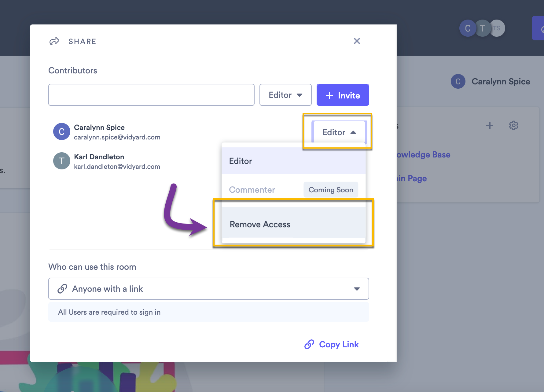Click caralynn.spice@vidyard.com email text
Viewport: 544px width, 392px height.
pyautogui.click(x=117, y=137)
